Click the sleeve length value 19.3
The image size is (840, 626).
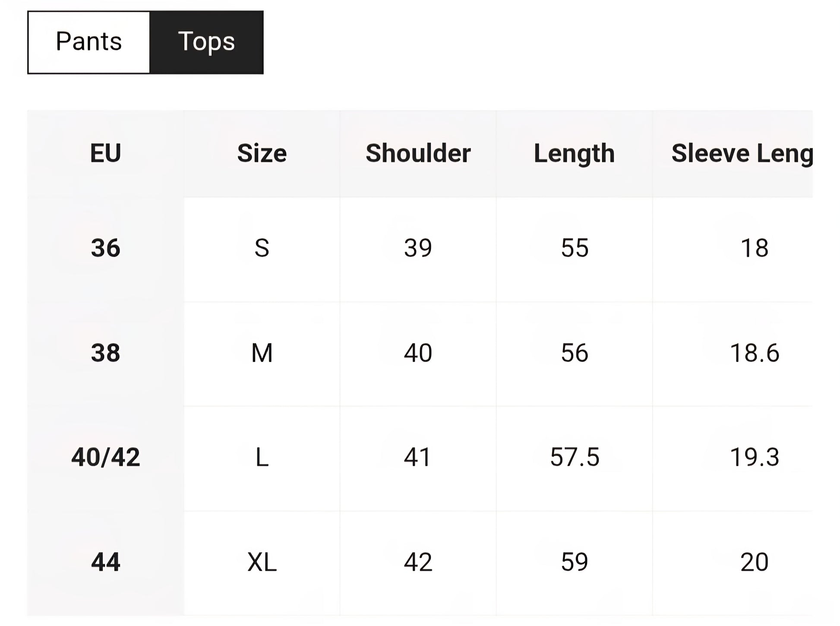[x=754, y=457]
